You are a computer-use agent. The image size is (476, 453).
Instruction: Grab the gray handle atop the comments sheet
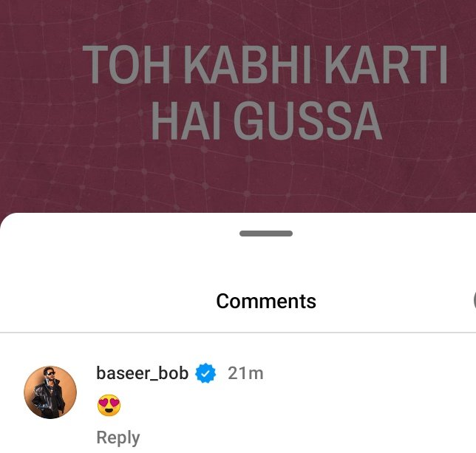click(266, 234)
